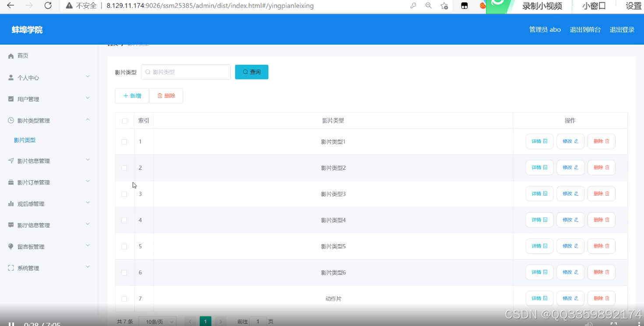This screenshot has height=326, width=644.
Task: Tick checkbox for row 影片类型3
Action: coord(124,194)
